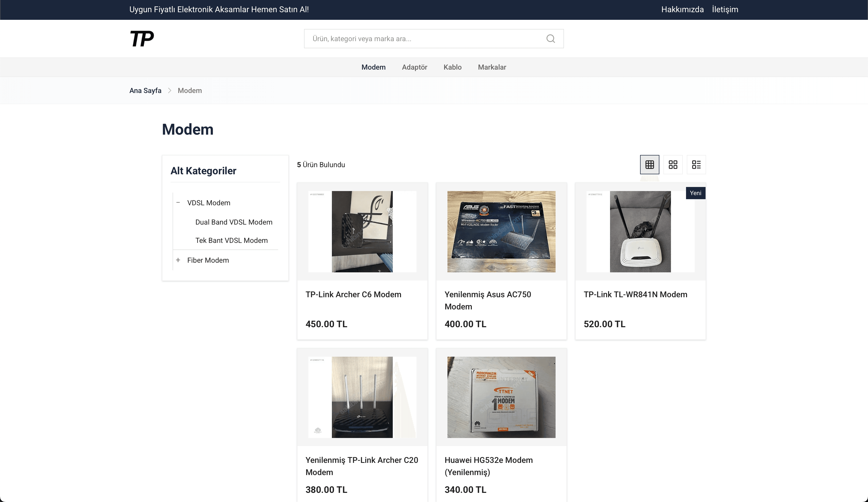Click the TP site logo
The image size is (868, 502).
point(142,39)
